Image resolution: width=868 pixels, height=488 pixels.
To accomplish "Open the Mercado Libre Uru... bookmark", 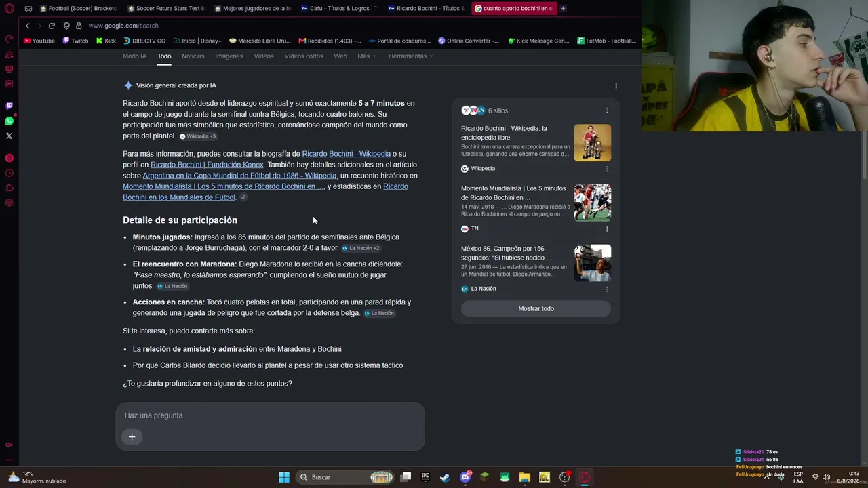I will [260, 41].
